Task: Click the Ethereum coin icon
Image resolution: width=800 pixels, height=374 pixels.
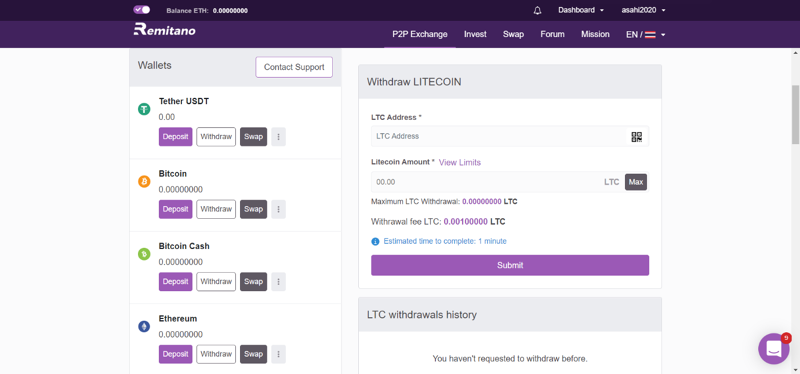Action: point(144,326)
